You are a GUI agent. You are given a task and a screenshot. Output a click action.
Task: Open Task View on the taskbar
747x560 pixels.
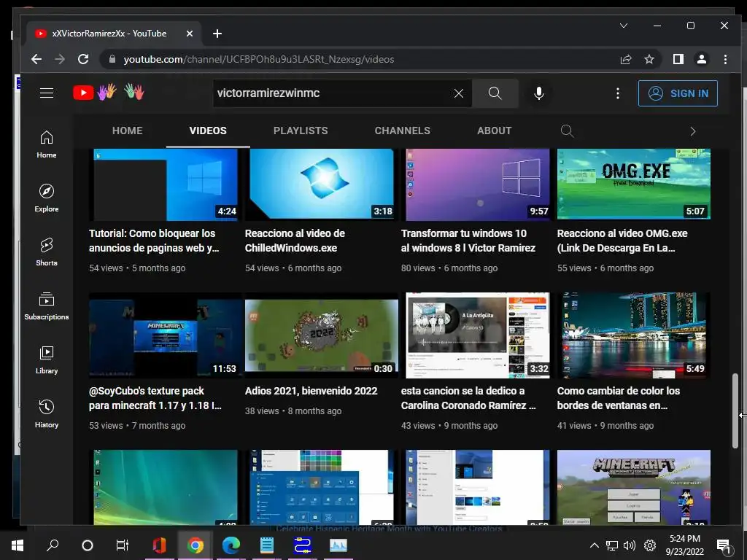point(123,545)
